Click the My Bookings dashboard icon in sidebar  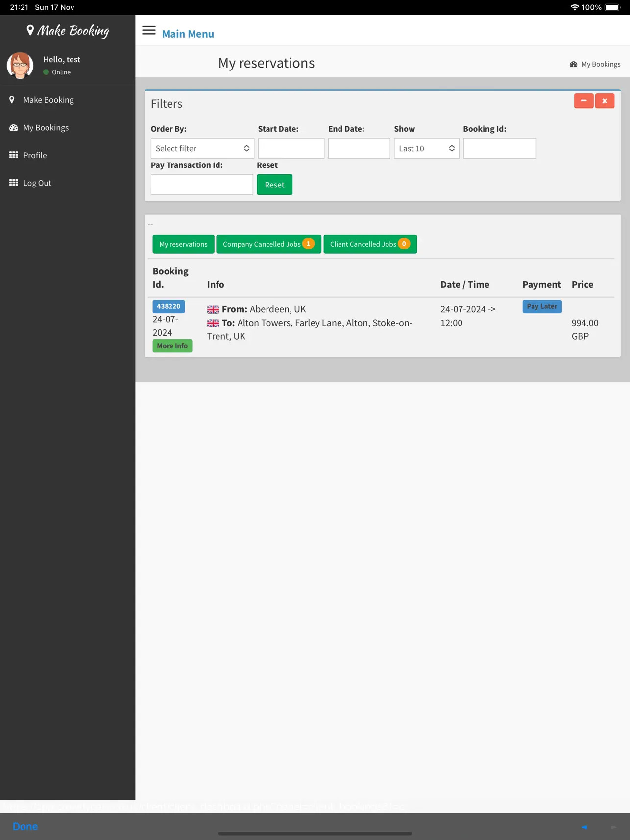pos(14,128)
